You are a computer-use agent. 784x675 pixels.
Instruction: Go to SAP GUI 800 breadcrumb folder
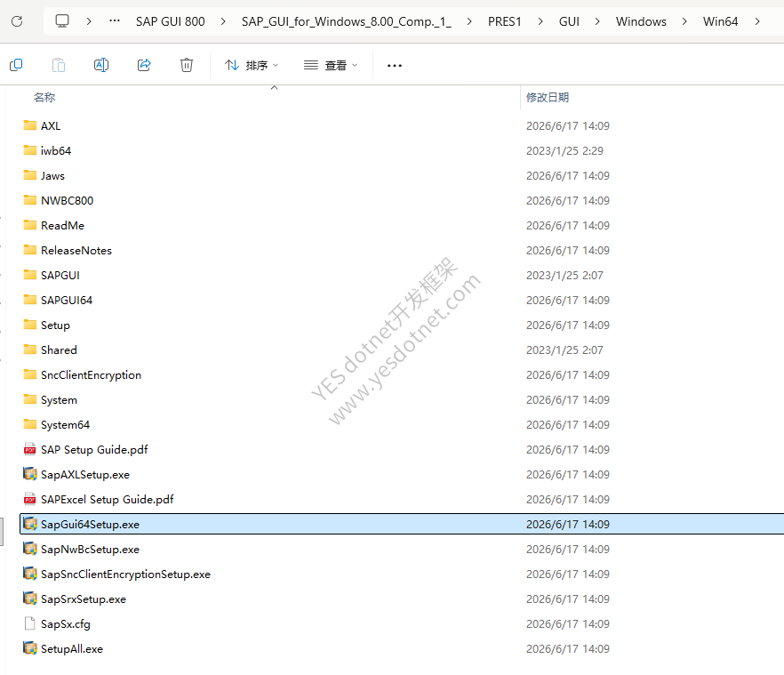tap(171, 21)
